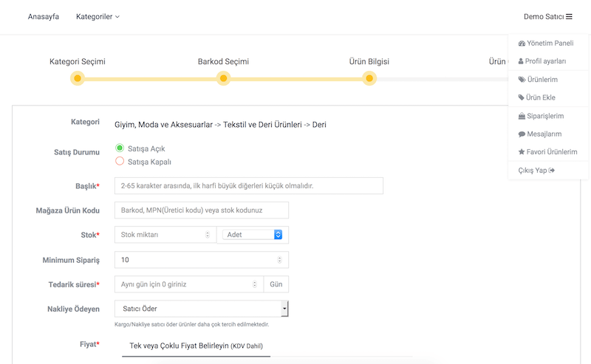The width and height of the screenshot is (591, 364).
Task: Click the Ürün Ekle tag icon
Action: click(x=522, y=97)
